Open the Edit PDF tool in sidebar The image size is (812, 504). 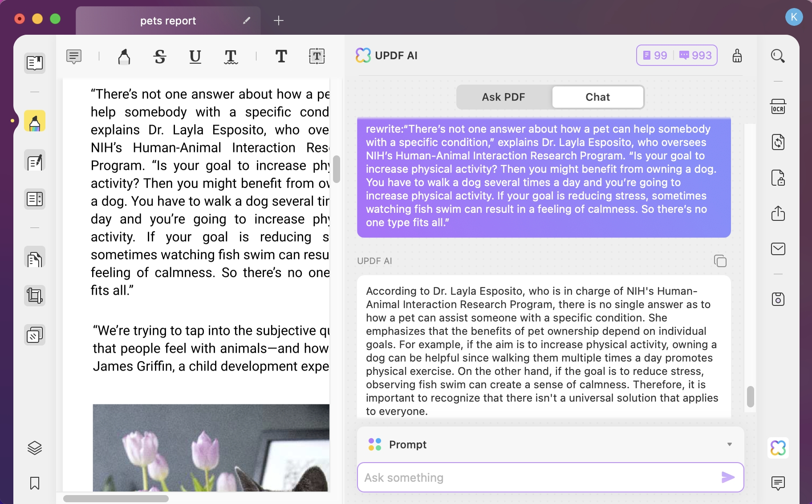pyautogui.click(x=35, y=161)
